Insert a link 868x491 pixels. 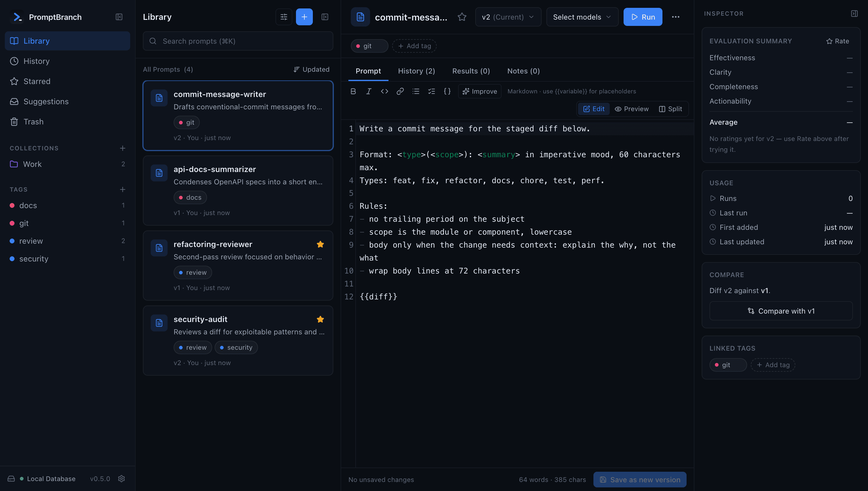tap(400, 91)
